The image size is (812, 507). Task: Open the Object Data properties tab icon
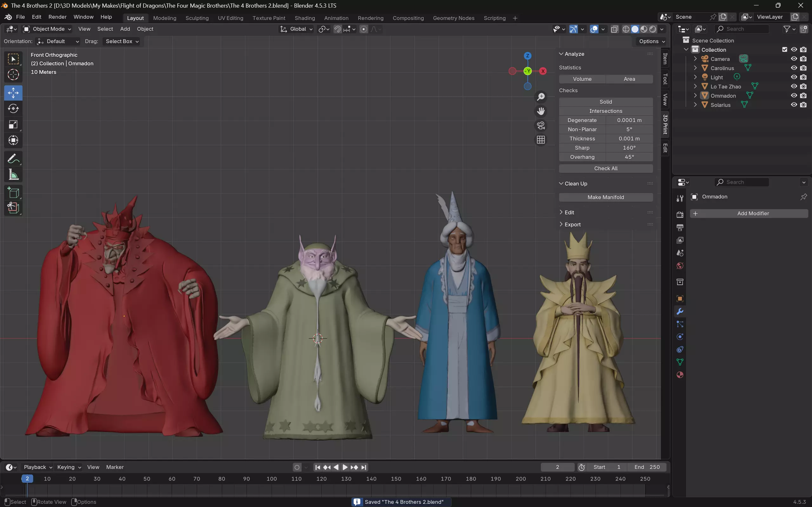680,362
